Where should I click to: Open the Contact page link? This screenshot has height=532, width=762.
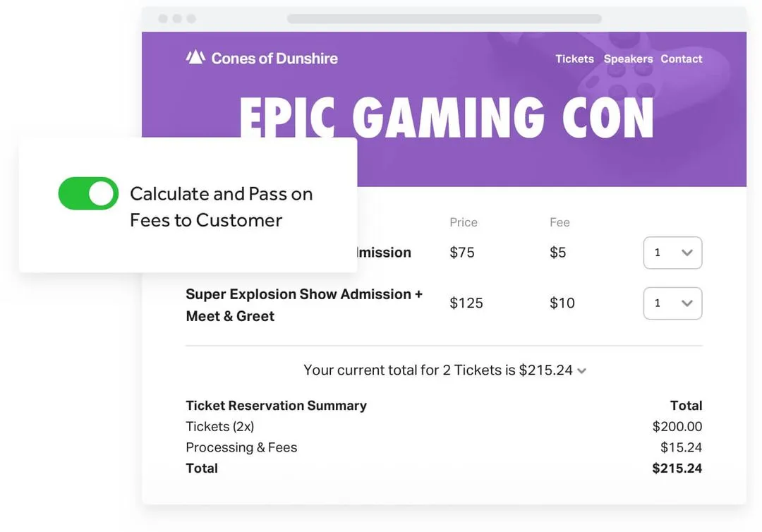click(x=681, y=59)
